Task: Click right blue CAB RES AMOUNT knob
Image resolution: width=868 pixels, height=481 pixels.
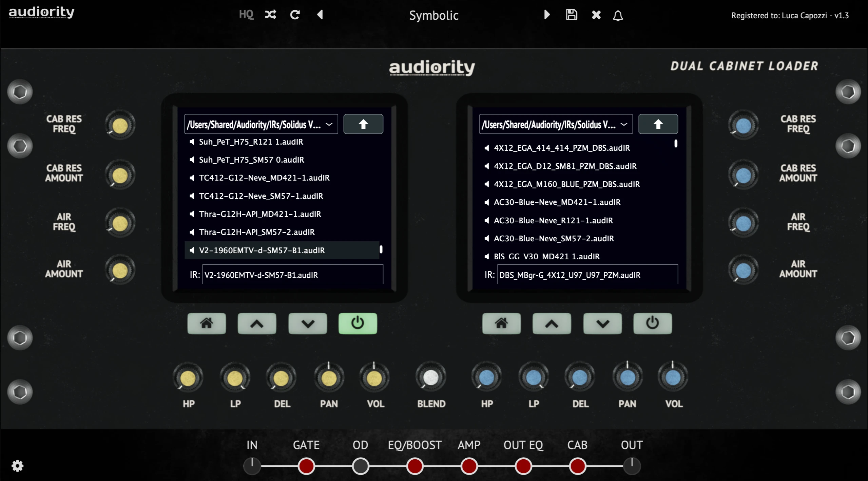Action: [x=744, y=175]
